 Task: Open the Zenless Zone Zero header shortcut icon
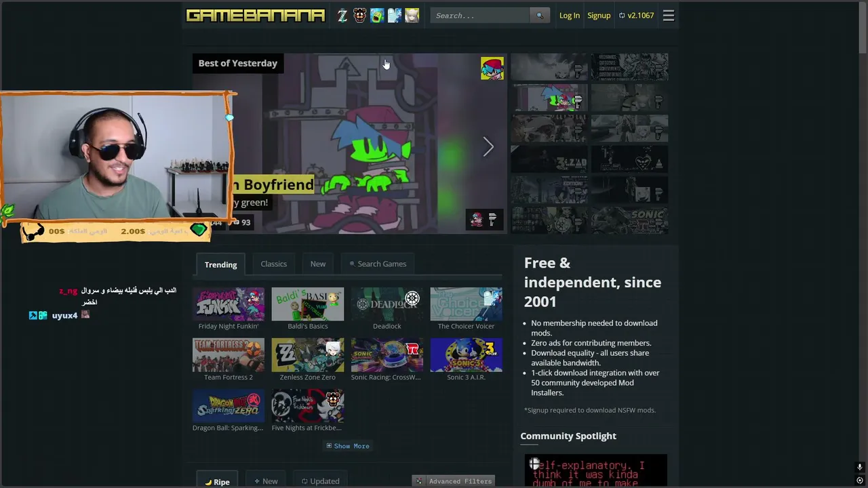[342, 16]
